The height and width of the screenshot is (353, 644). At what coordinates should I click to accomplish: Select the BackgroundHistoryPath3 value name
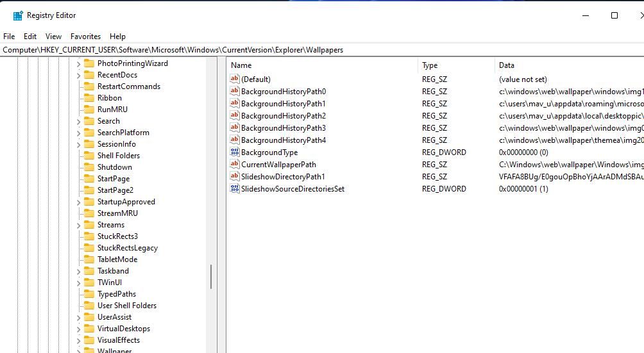[284, 128]
